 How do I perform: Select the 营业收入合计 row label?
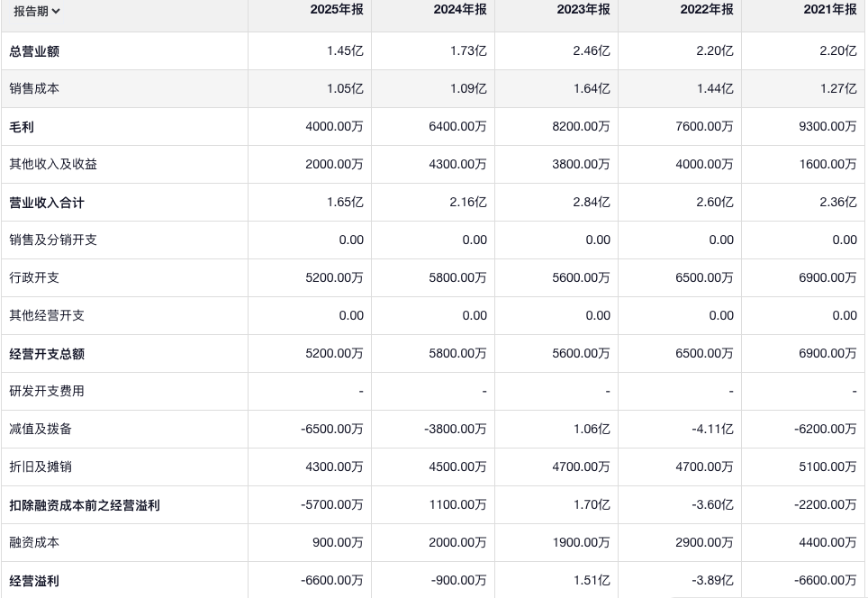click(x=47, y=203)
